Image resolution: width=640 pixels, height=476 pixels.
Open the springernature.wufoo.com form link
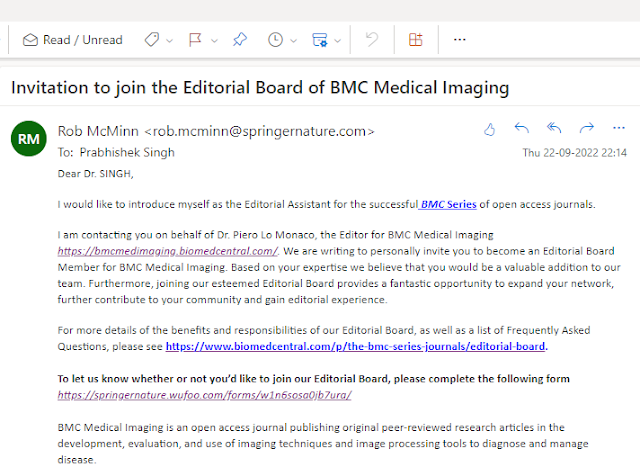coord(204,395)
